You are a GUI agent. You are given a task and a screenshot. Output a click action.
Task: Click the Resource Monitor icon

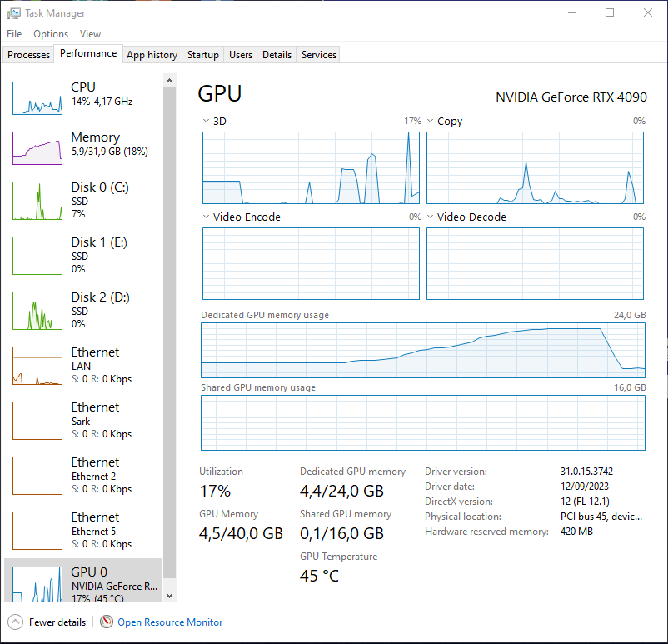tap(107, 622)
